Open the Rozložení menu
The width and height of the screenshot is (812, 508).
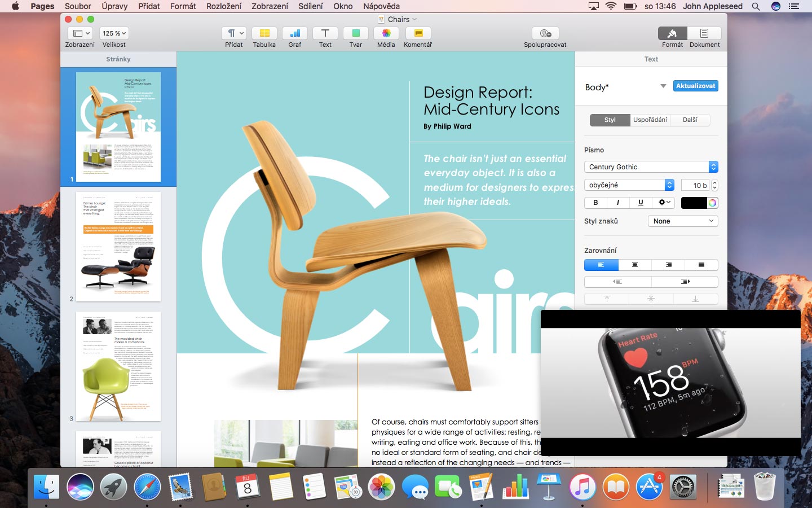pos(224,6)
